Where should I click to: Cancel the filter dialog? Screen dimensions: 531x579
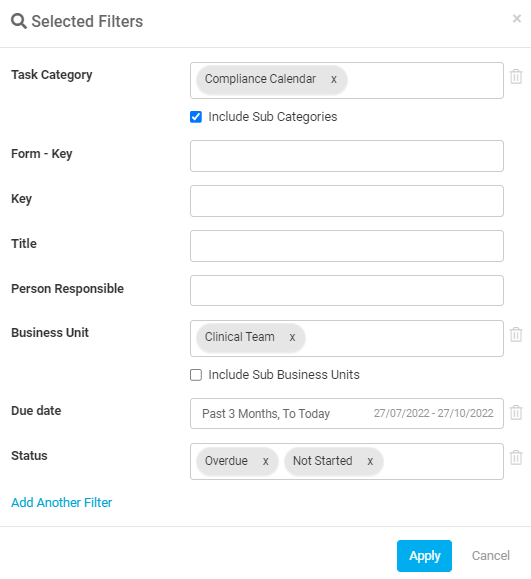coord(491,555)
